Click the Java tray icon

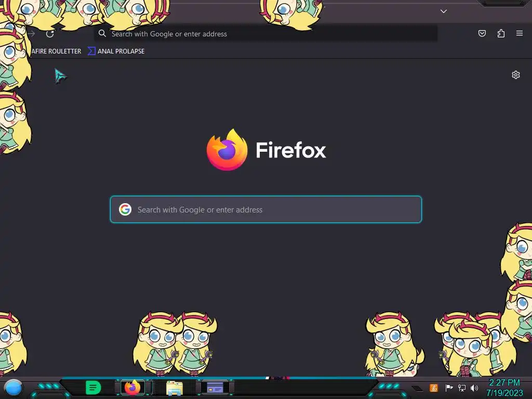[x=434, y=388]
